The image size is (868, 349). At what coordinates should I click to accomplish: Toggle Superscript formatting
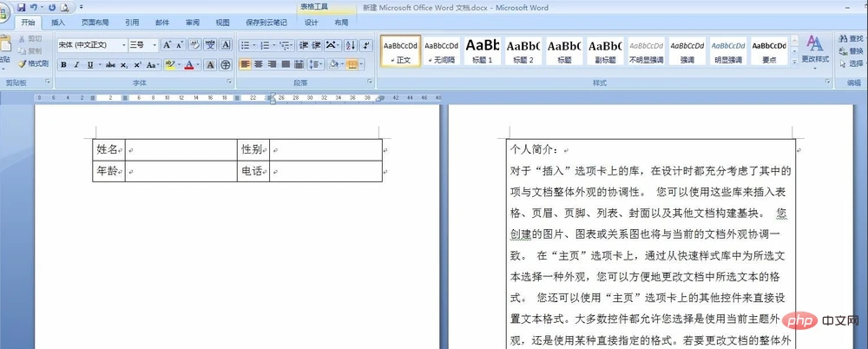137,65
